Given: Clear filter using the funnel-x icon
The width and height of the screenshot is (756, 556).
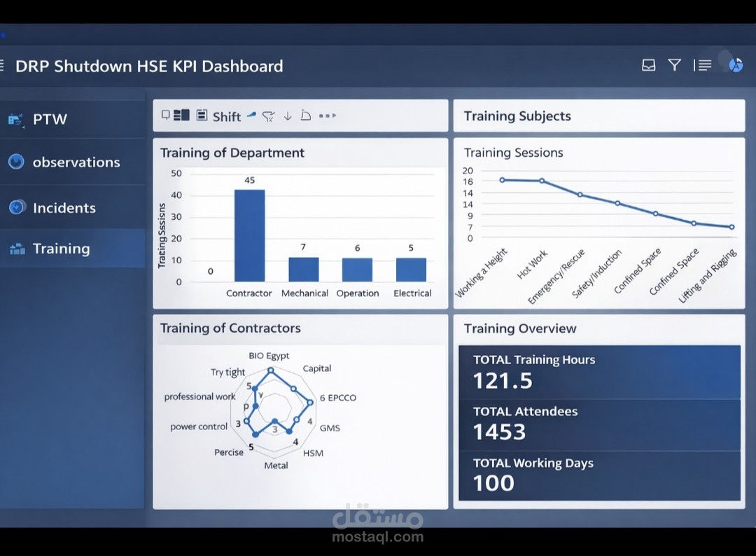Looking at the screenshot, I should 269,116.
